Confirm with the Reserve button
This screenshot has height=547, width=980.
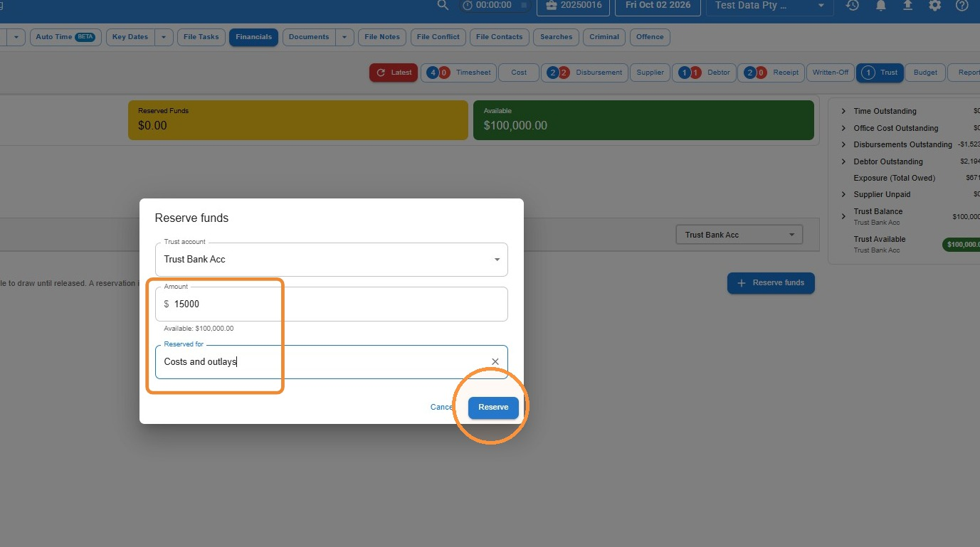click(493, 408)
